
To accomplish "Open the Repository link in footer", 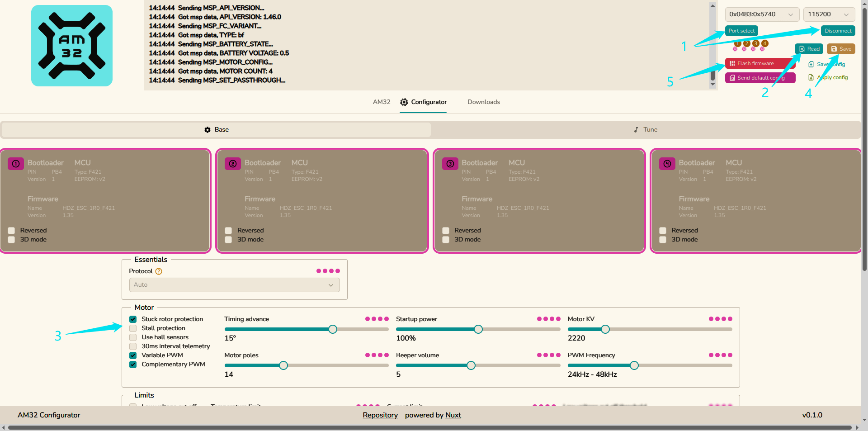I will pos(380,415).
